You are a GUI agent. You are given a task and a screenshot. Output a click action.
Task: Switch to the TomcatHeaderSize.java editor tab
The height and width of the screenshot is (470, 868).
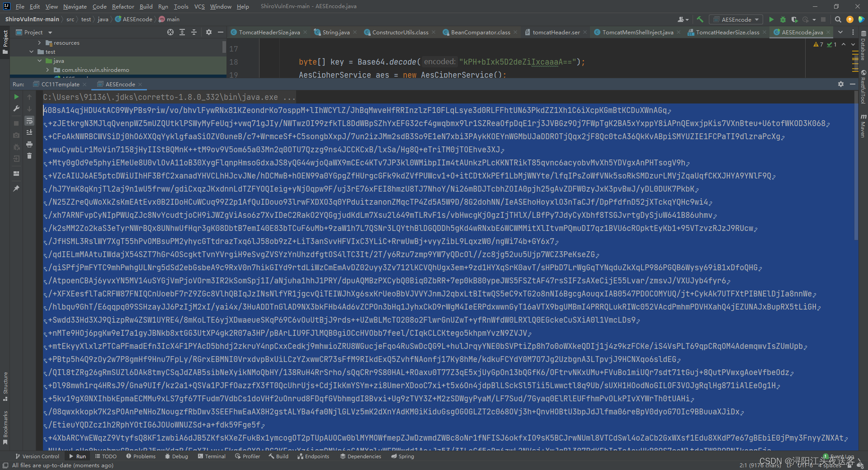[x=269, y=32]
